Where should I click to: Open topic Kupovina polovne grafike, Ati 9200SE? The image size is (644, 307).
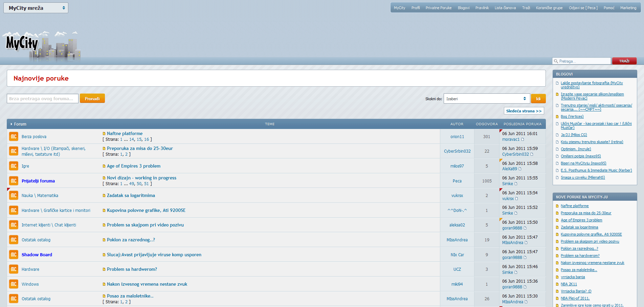[x=146, y=210]
